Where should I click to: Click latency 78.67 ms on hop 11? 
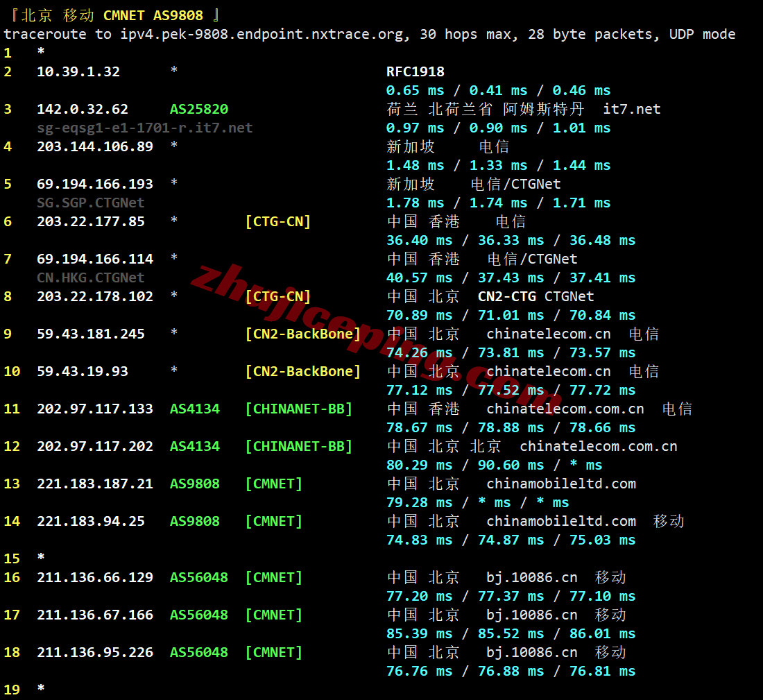420,428
